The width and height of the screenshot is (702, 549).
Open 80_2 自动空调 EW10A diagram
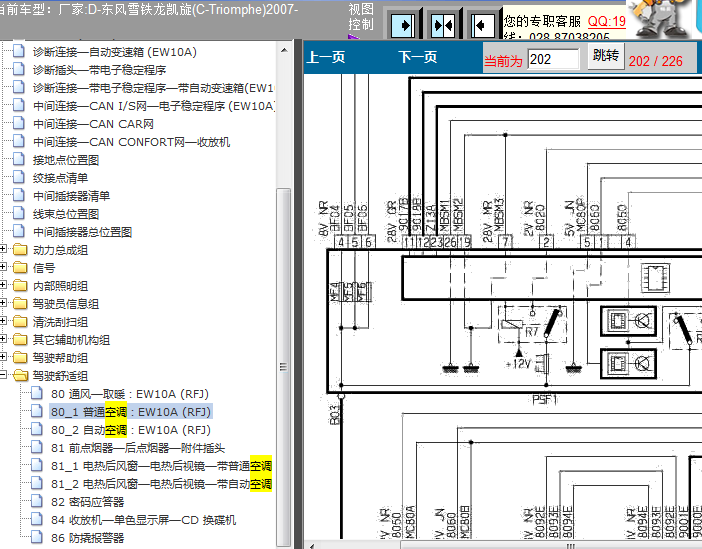[131, 430]
